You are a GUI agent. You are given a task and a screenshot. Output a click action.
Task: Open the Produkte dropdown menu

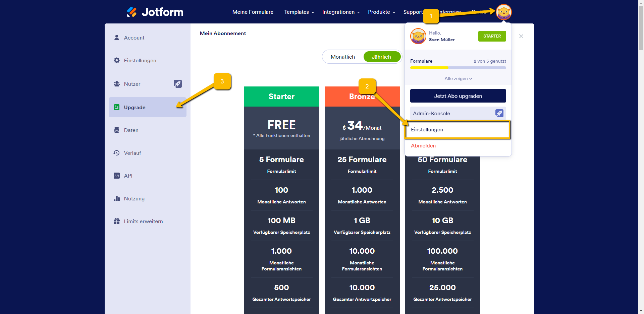click(x=382, y=12)
